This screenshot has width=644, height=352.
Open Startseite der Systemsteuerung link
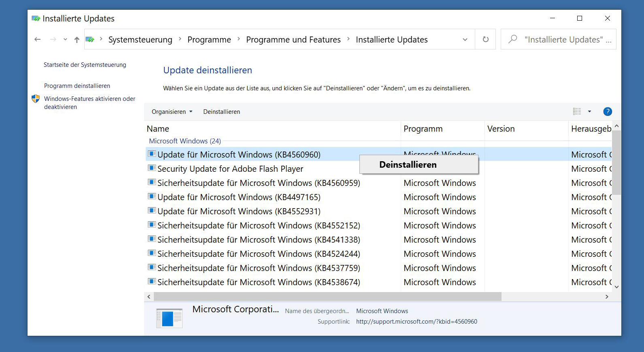coord(85,65)
